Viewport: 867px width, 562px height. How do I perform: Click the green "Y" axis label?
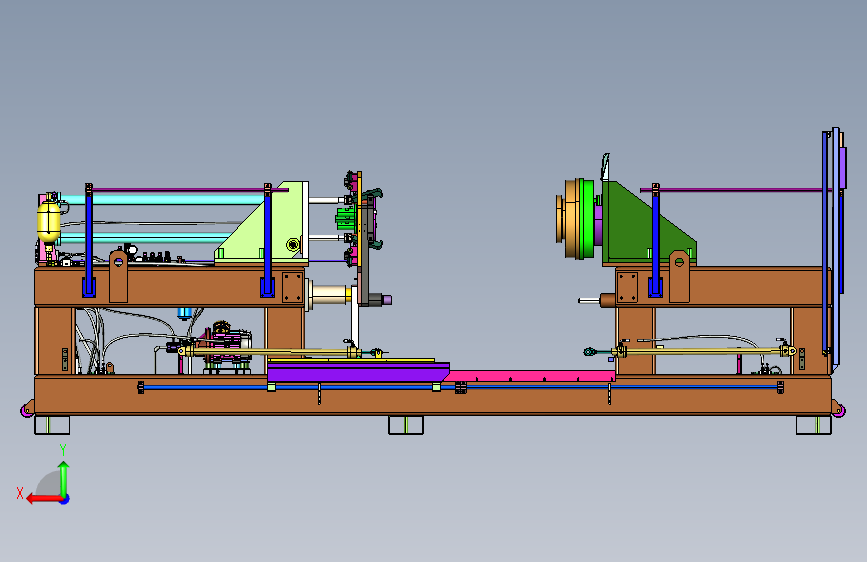point(63,450)
